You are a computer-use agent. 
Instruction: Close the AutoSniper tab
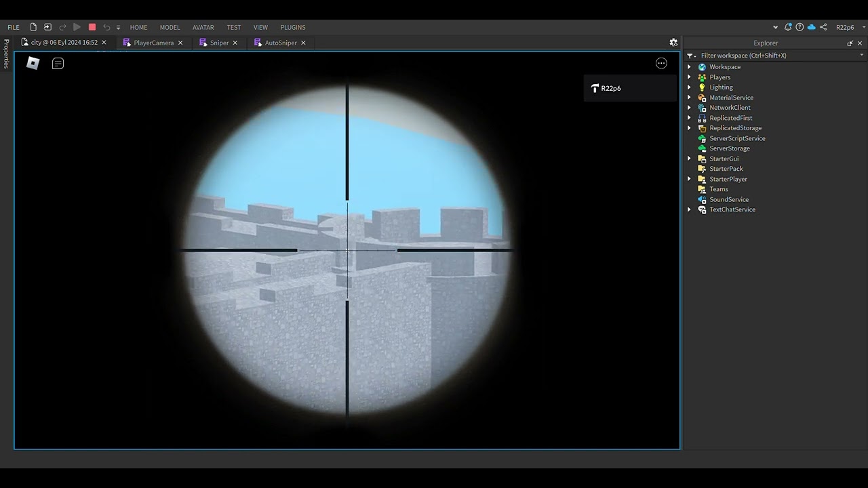pyautogui.click(x=303, y=43)
